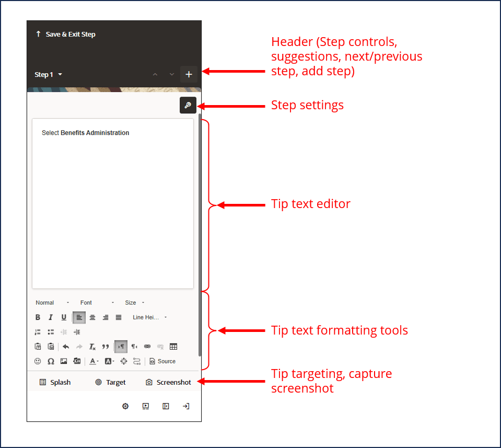The height and width of the screenshot is (448, 501).
Task: Toggle italic formatting
Action: 50,317
